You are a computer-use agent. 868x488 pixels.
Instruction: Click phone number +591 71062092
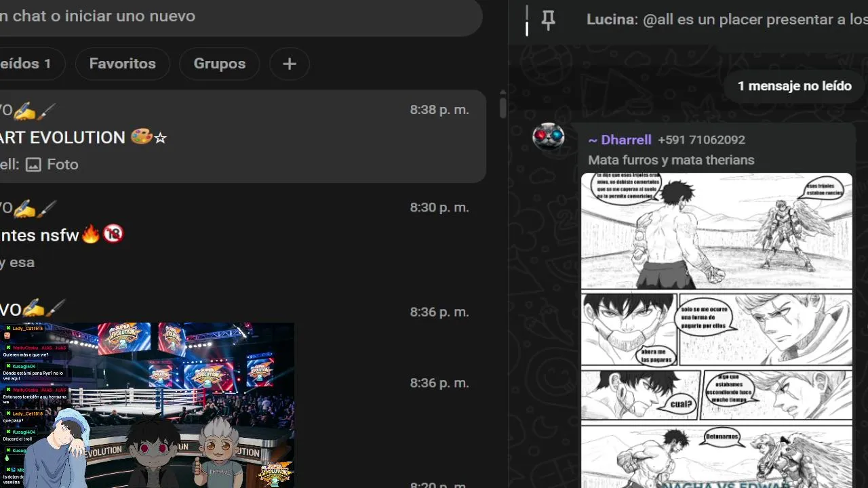click(x=701, y=140)
